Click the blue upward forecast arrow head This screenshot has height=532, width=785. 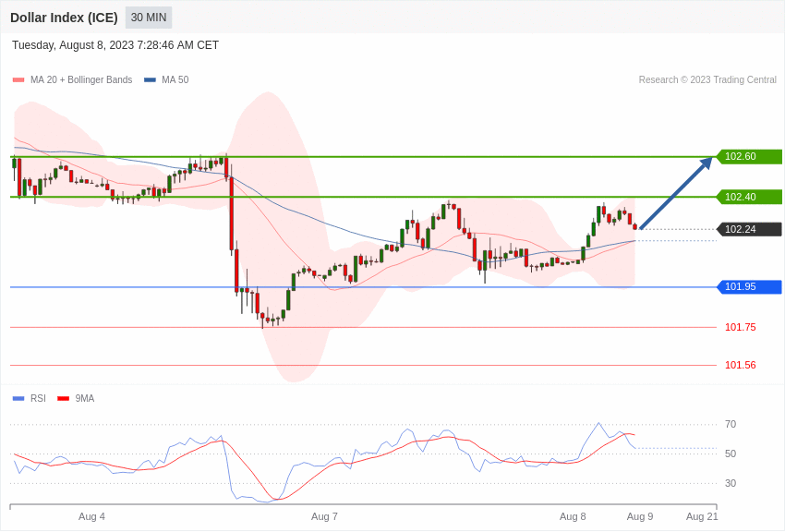[706, 163]
